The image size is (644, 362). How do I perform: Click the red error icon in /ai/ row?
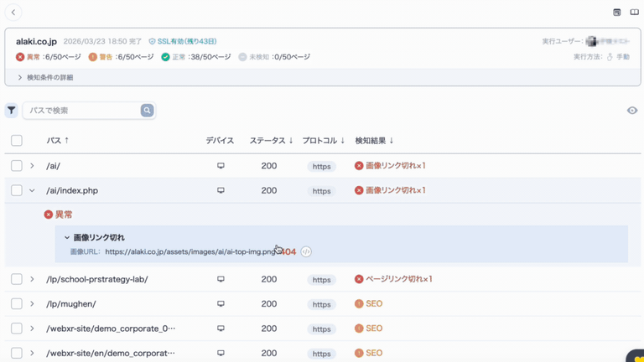[359, 166]
